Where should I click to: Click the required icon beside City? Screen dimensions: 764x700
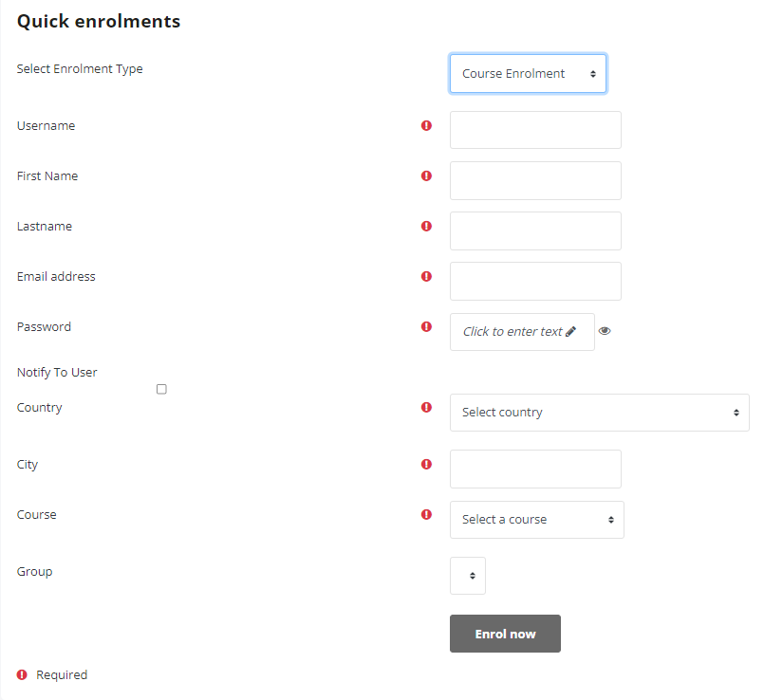click(426, 464)
